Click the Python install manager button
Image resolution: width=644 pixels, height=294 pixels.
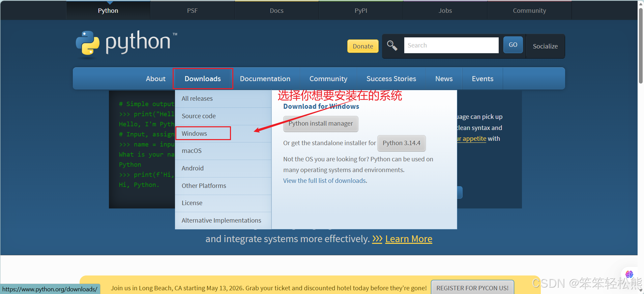[321, 124]
